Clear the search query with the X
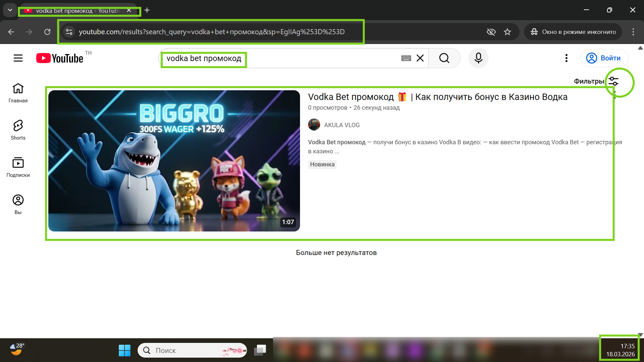Viewport: 644px width, 362px height. point(420,58)
